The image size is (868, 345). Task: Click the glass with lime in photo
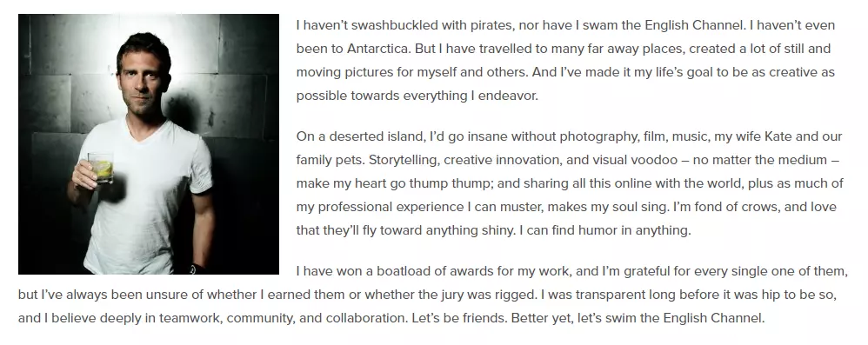(101, 168)
